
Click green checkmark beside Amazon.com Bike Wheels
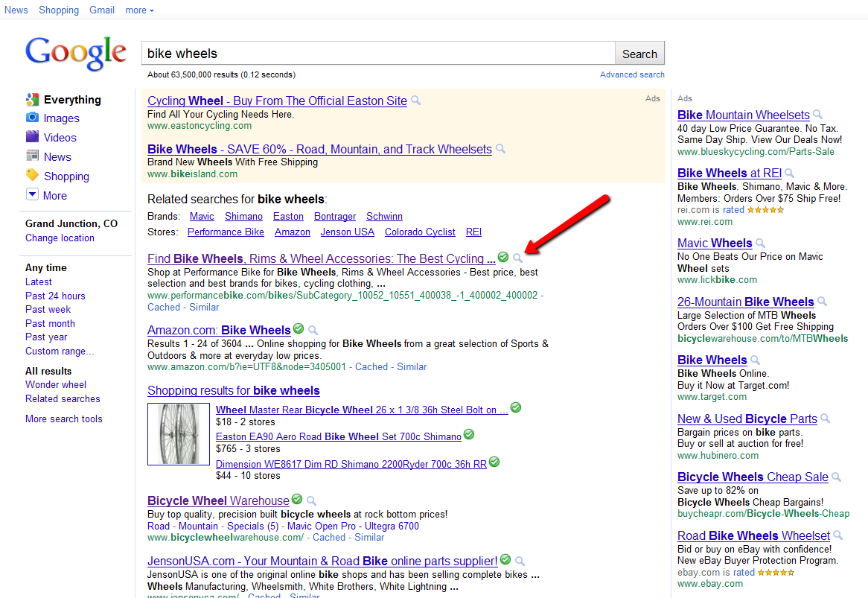click(299, 328)
